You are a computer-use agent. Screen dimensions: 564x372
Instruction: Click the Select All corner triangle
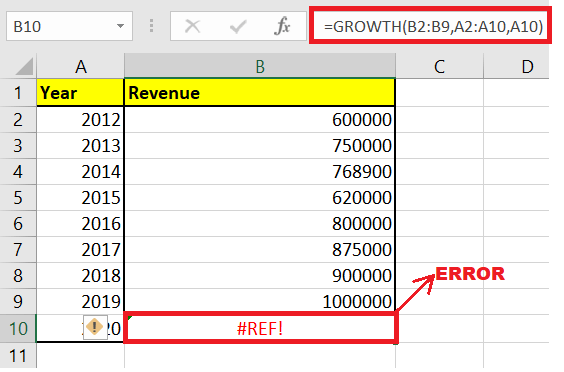(24, 67)
